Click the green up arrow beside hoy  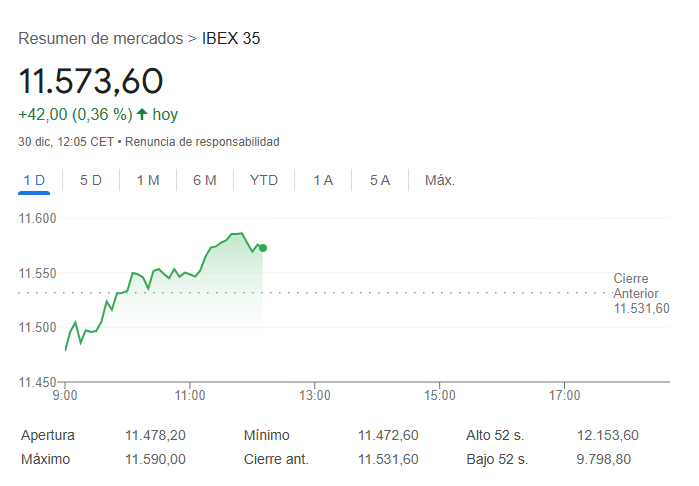click(x=142, y=114)
